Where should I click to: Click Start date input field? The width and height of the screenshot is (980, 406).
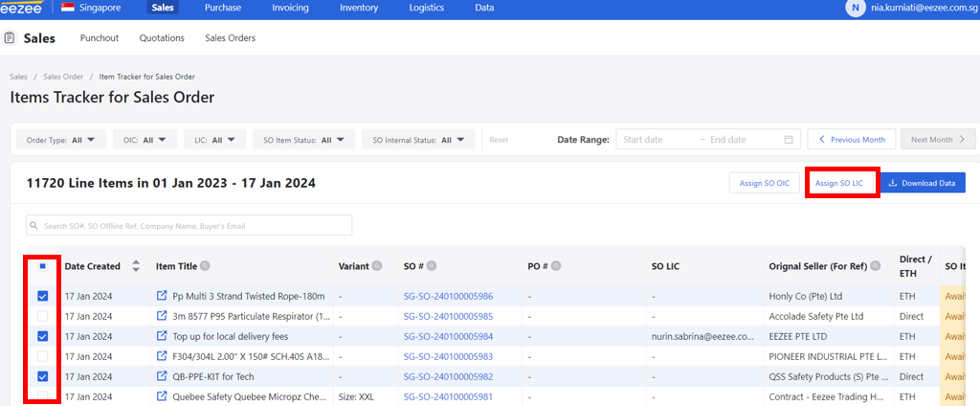(657, 140)
